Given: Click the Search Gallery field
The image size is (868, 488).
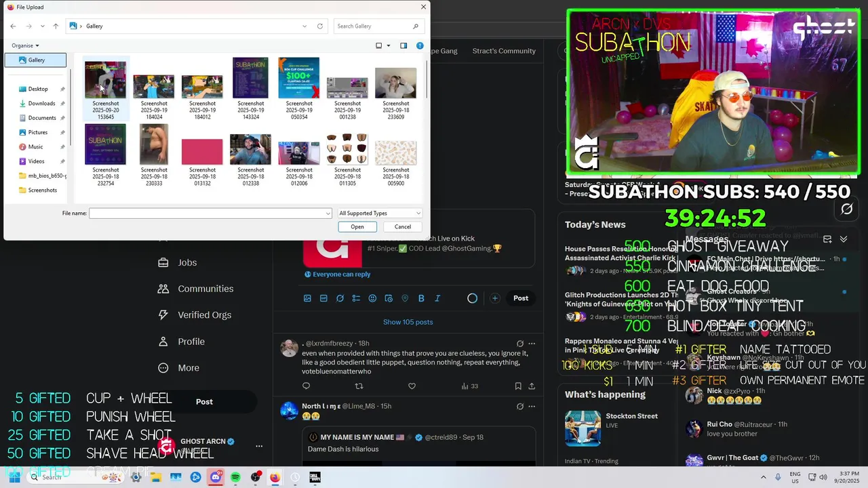Looking at the screenshot, I should click(379, 26).
